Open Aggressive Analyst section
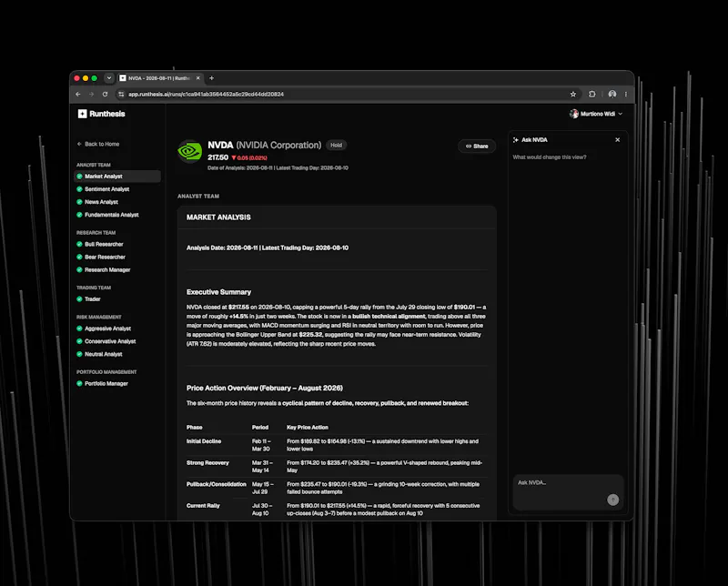Image resolution: width=728 pixels, height=586 pixels. 104,328
